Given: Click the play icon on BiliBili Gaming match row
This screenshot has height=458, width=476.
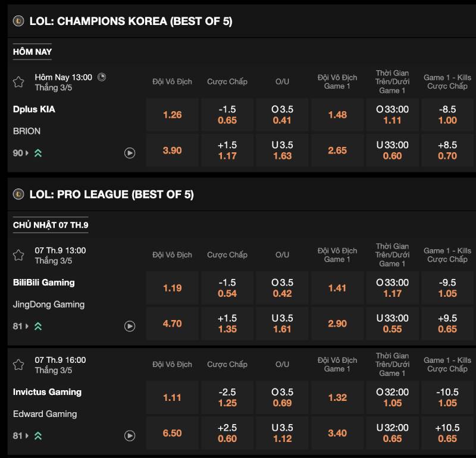Looking at the screenshot, I should point(130,325).
